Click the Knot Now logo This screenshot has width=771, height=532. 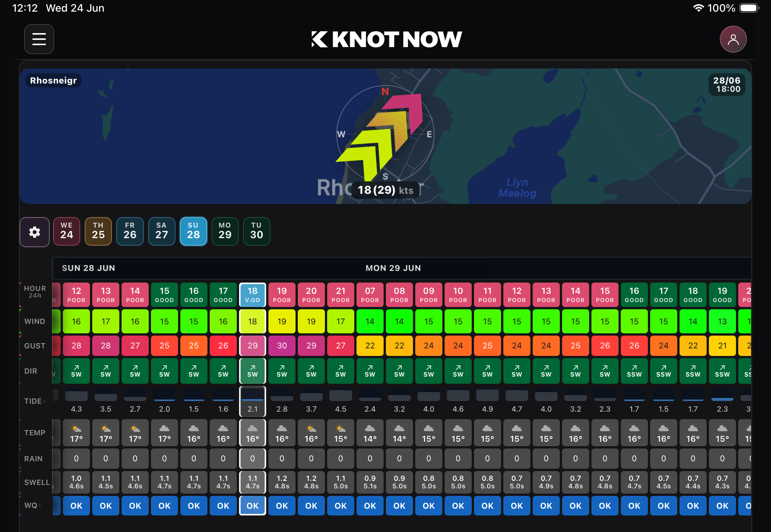[x=387, y=39]
